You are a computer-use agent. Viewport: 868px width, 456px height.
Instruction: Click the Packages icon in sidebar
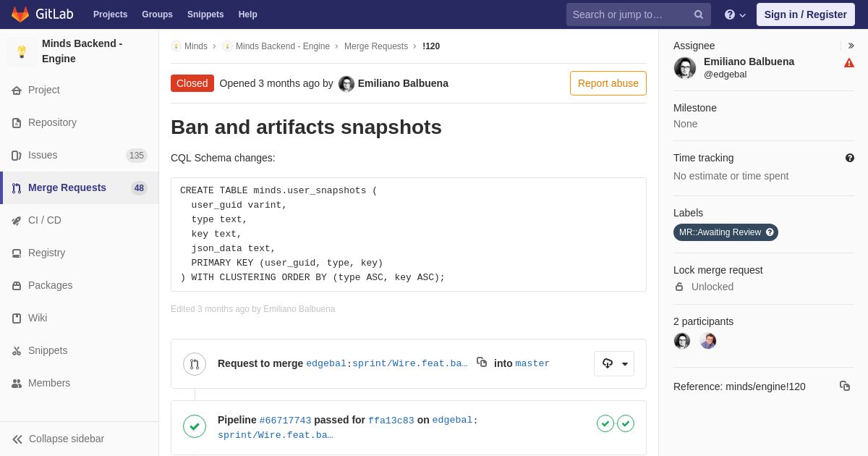(x=17, y=286)
